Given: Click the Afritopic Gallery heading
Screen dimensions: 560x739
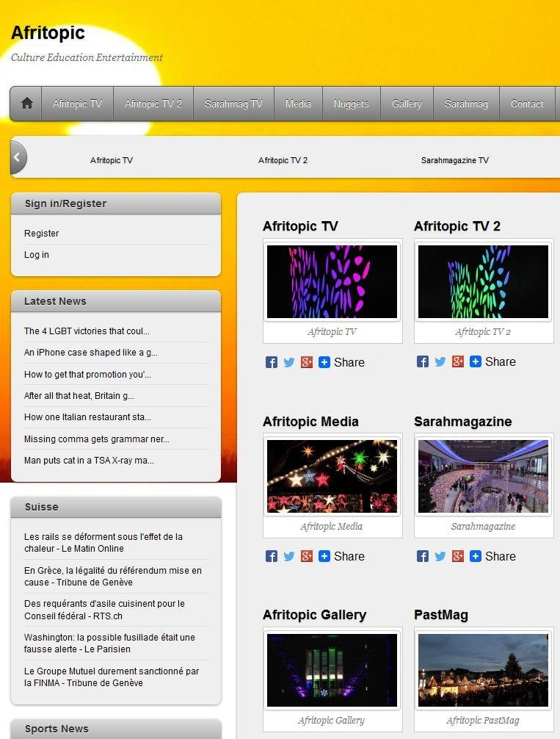Looking at the screenshot, I should pyautogui.click(x=315, y=615).
